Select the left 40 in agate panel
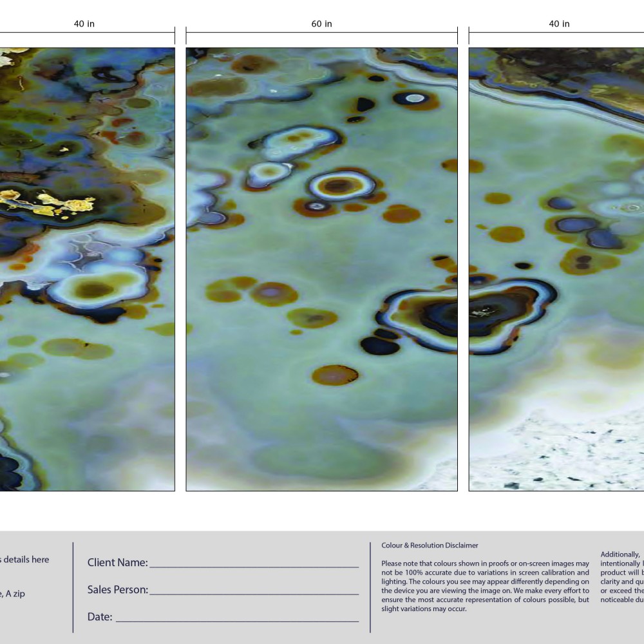 [88, 269]
